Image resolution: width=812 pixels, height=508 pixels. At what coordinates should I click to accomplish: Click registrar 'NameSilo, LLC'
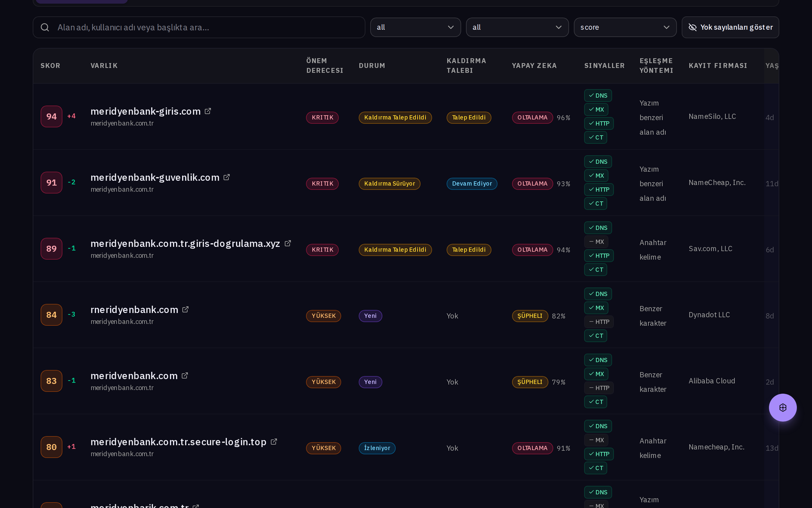click(712, 116)
